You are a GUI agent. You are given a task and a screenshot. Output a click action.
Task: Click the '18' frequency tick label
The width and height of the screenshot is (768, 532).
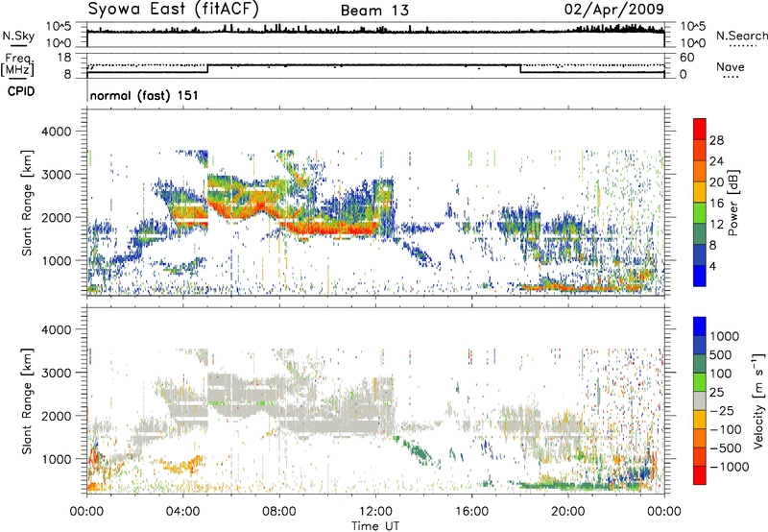click(64, 58)
